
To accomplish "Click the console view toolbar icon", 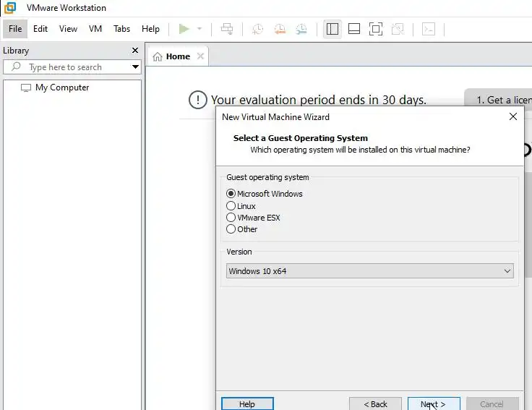I will [429, 29].
